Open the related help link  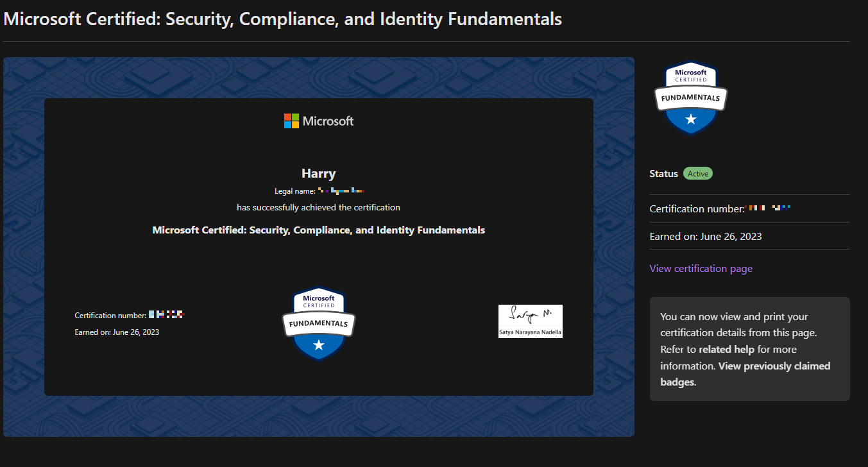pyautogui.click(x=726, y=350)
